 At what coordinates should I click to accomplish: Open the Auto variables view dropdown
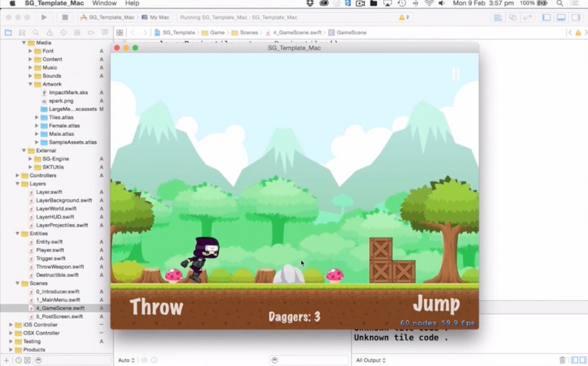(126, 360)
